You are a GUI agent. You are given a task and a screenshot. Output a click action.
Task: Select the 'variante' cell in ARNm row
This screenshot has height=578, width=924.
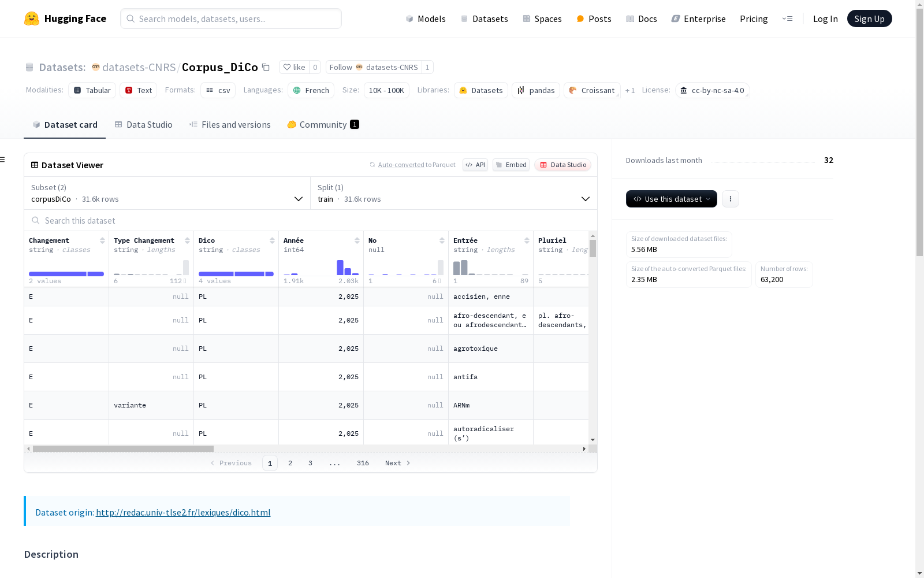pos(151,405)
